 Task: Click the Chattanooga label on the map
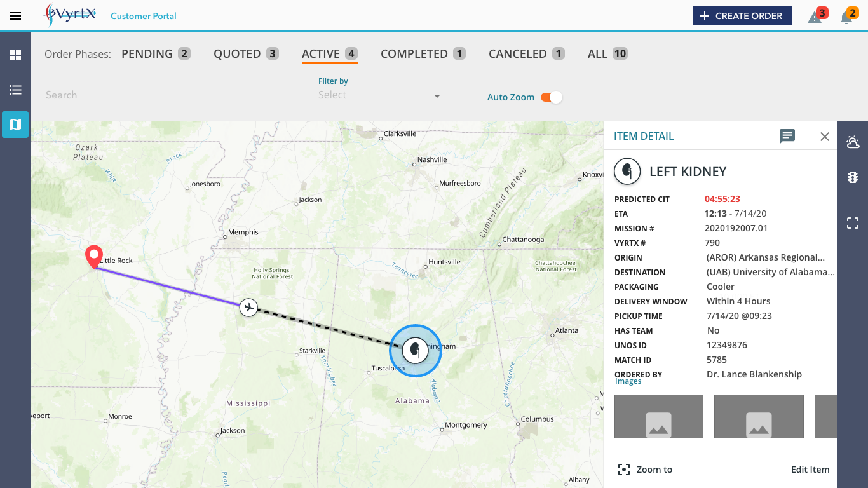523,240
